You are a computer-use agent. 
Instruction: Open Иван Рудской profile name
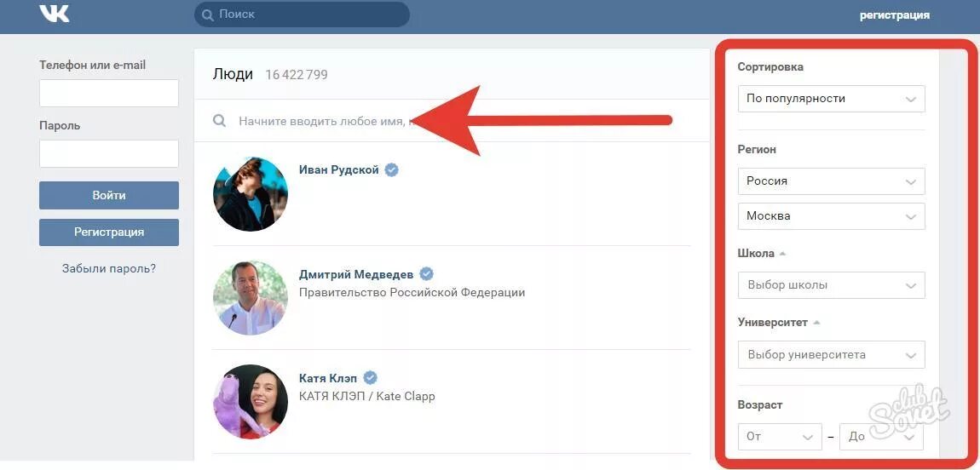click(339, 169)
